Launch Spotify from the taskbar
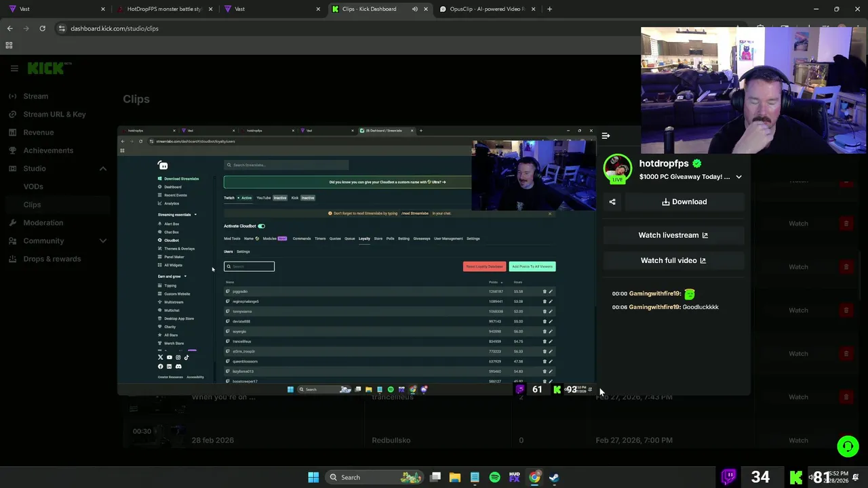The image size is (868, 488). [495, 477]
